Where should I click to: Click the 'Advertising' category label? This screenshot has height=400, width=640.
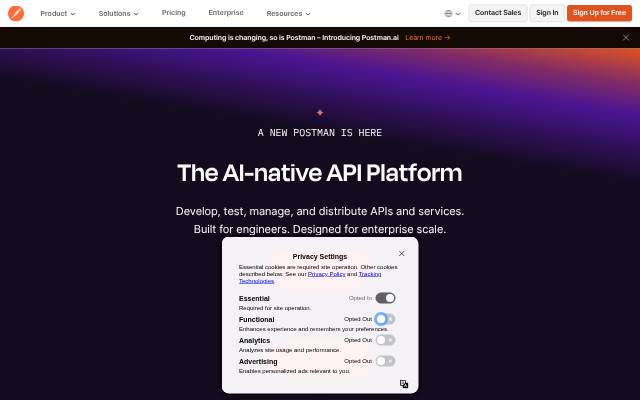(x=258, y=362)
